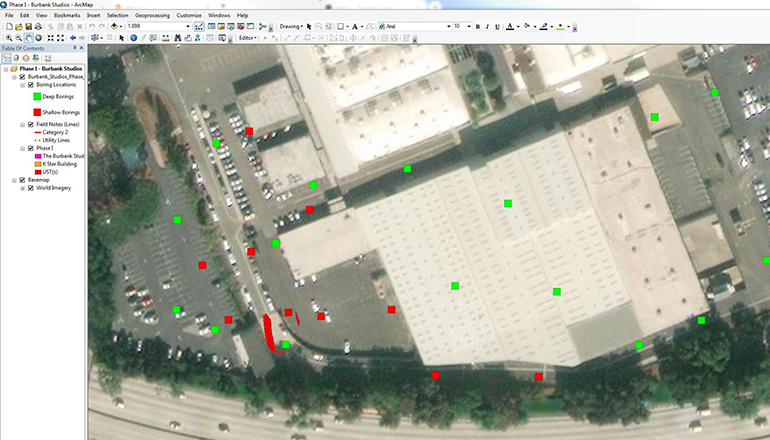
Task: Save the map with the Save icon
Action: [28, 26]
